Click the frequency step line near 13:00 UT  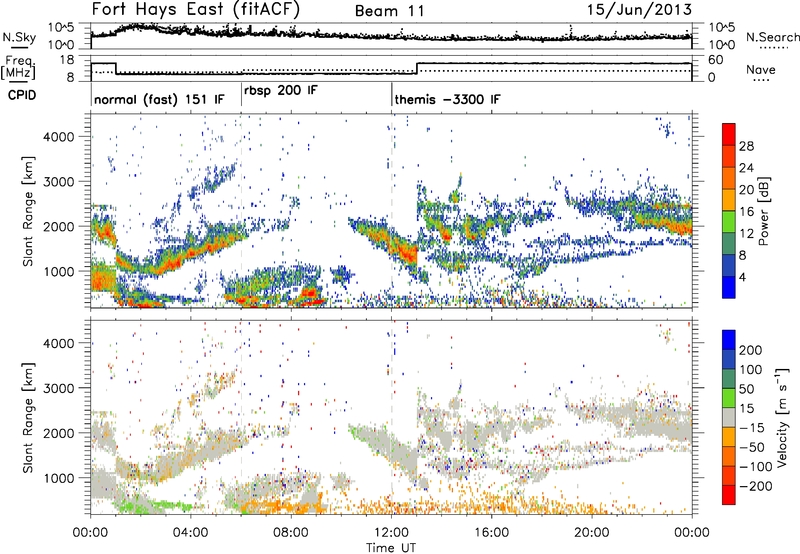pos(417,68)
